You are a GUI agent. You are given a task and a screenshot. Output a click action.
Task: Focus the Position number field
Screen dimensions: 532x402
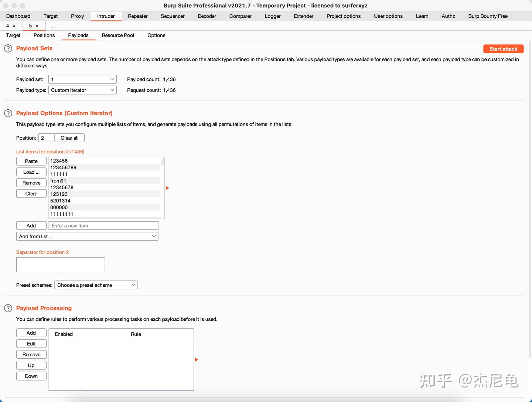point(47,138)
